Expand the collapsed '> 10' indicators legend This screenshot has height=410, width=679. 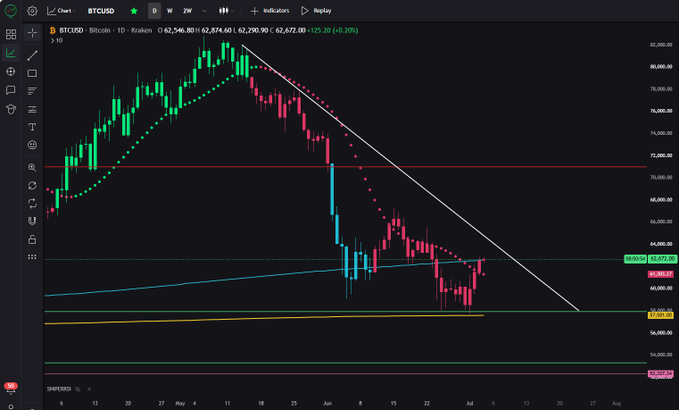[x=56, y=40]
